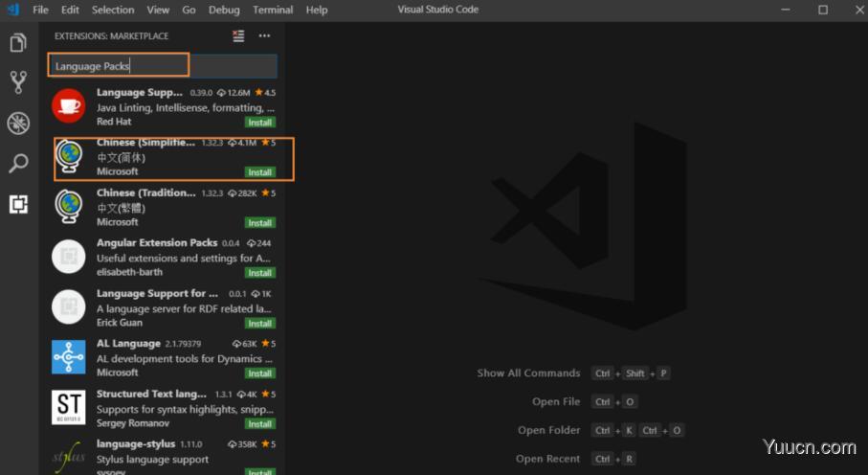The image size is (868, 475).
Task: Select the Red Hat Java coffee cup icon
Action: [x=69, y=105]
